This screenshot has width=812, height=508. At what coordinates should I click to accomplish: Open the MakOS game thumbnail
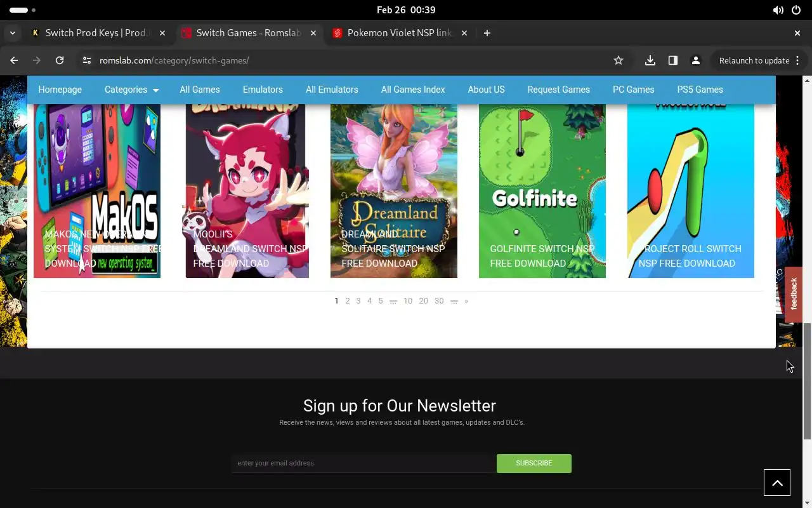[97, 190]
